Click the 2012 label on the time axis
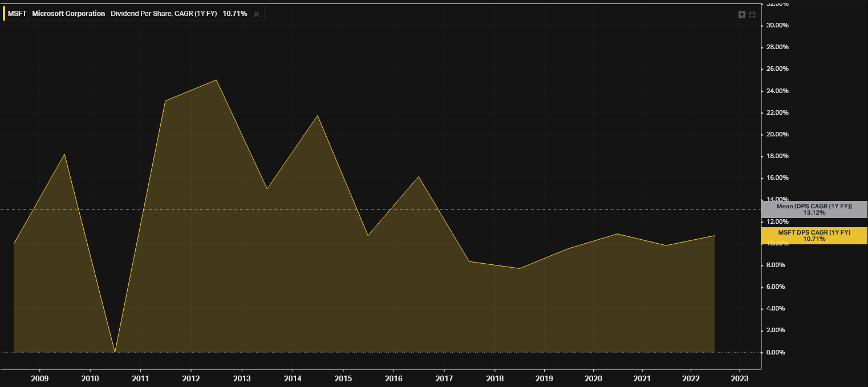 (191, 378)
